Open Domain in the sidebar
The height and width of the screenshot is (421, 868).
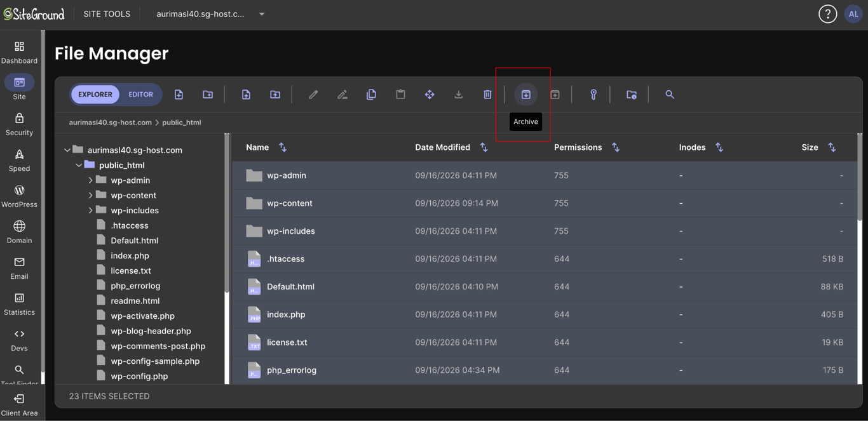click(x=20, y=232)
